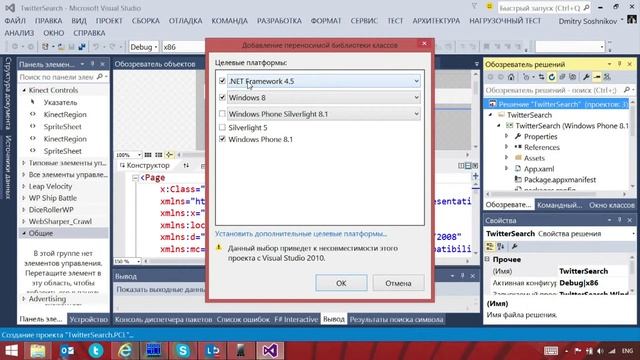Click the Установить дополнительные целевые платформы link
Screen dimensions: 640x360
(301, 234)
